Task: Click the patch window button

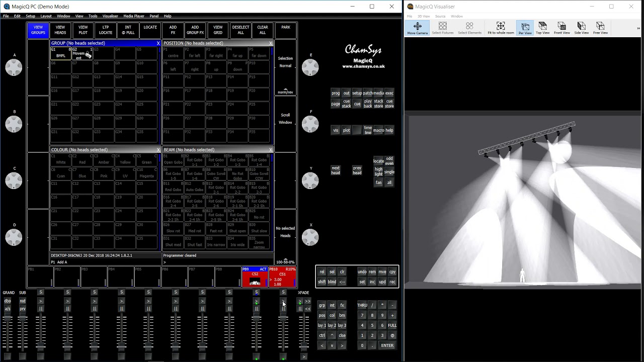Action: pyautogui.click(x=368, y=93)
